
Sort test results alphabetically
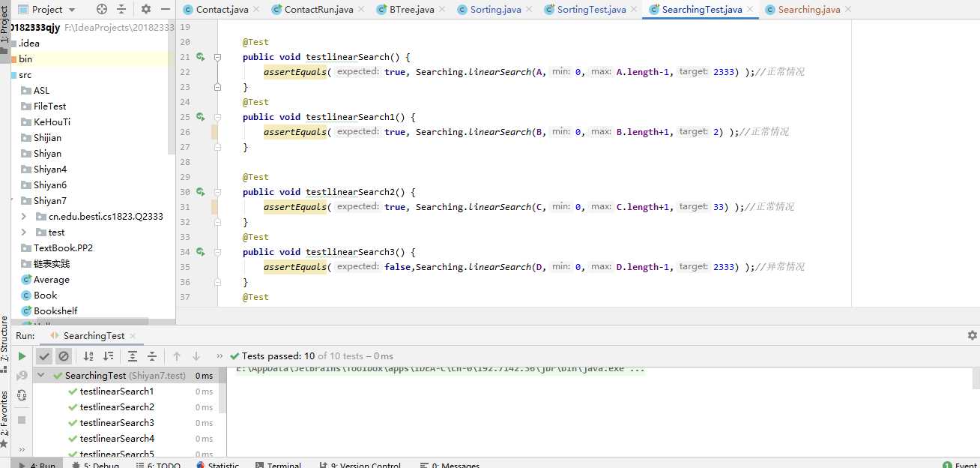88,356
